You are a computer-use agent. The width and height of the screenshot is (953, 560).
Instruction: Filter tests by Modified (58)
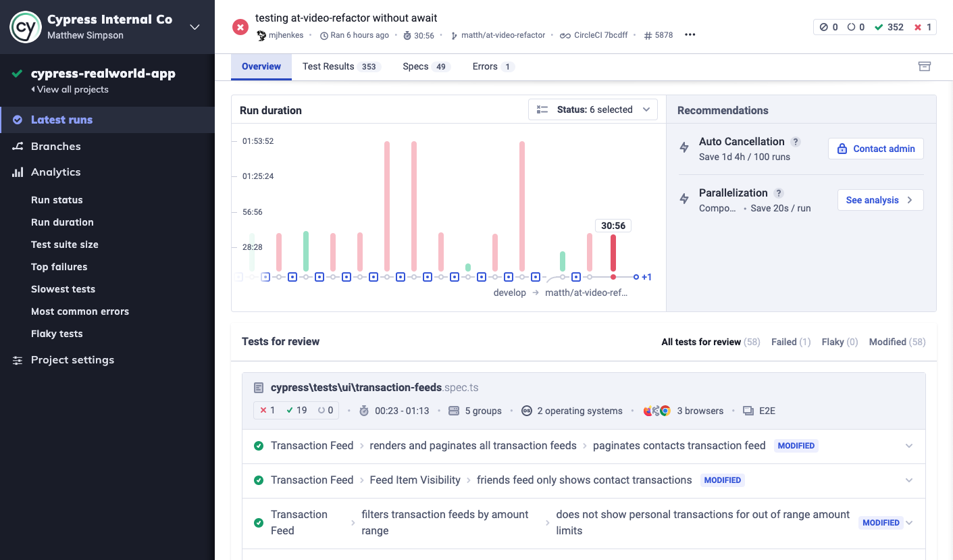click(x=898, y=342)
